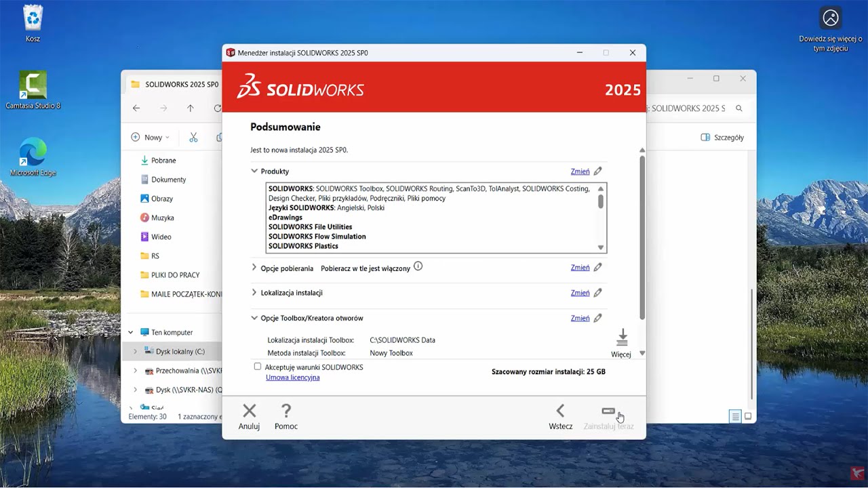The height and width of the screenshot is (488, 868).
Task: Click 'eDrawings' in products list
Action: coord(285,218)
